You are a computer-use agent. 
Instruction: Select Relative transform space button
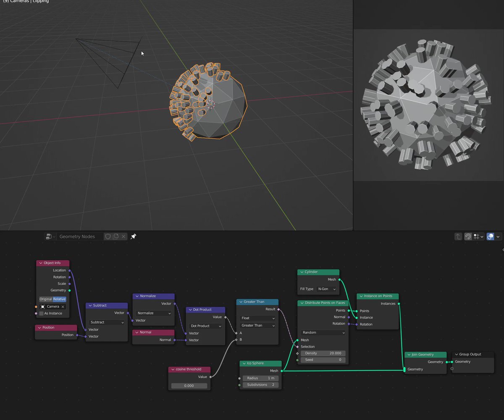point(59,299)
